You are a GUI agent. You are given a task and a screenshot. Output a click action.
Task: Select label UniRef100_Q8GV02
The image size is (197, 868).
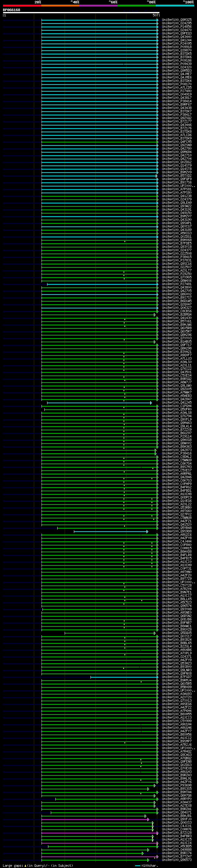click(x=177, y=294)
